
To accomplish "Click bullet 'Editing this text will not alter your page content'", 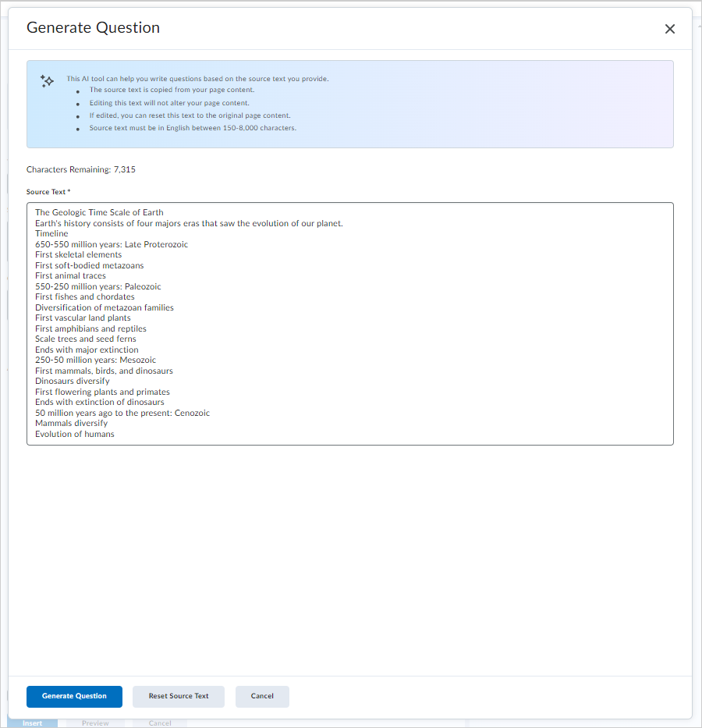I will click(x=169, y=103).
